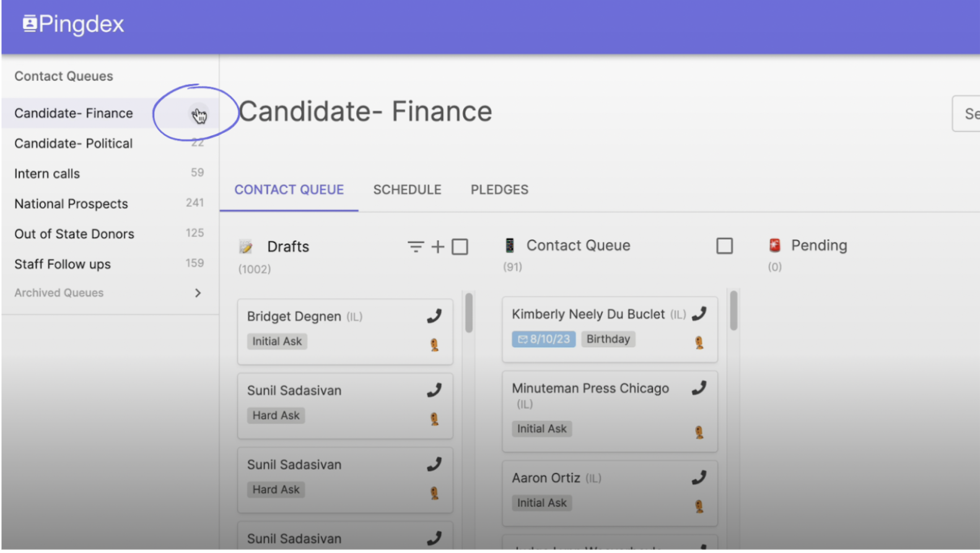Add a new draft with plus icon

[438, 247]
